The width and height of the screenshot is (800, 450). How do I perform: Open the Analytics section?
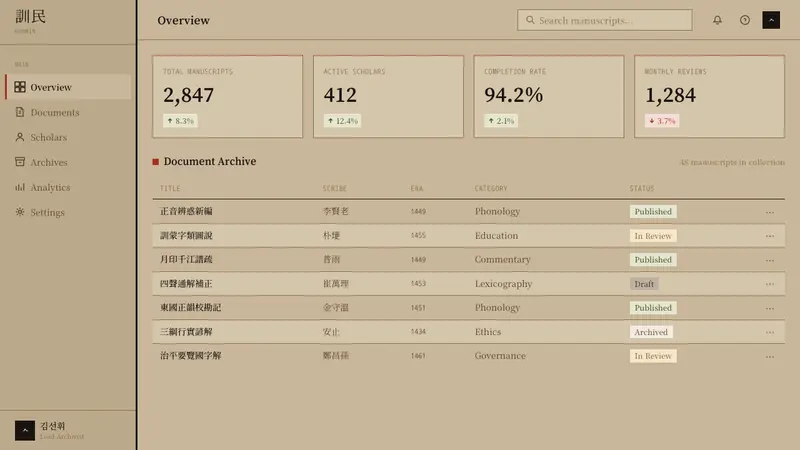click(68, 187)
